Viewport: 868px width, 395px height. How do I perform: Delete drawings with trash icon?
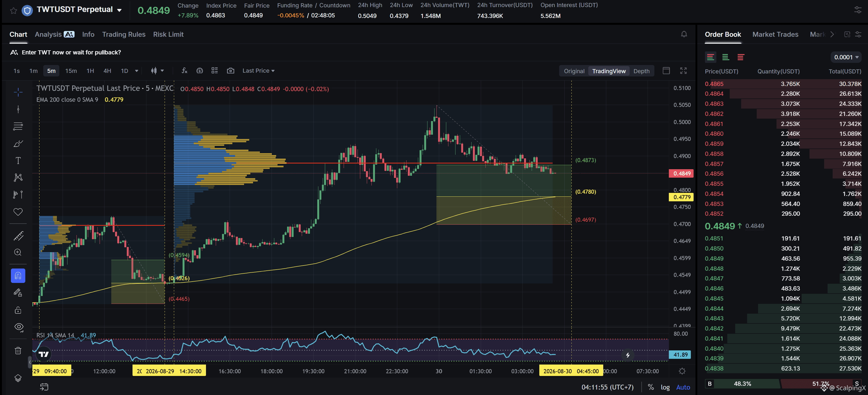tap(18, 351)
